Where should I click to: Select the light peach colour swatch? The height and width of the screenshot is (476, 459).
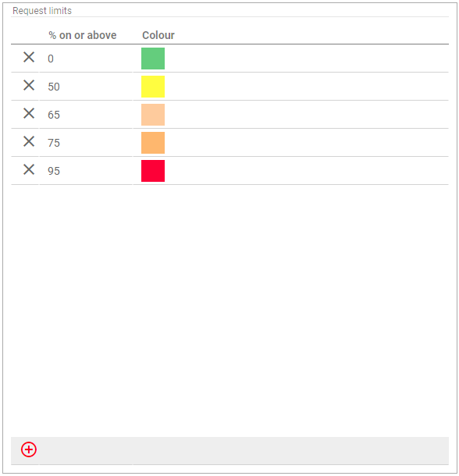[x=153, y=115]
